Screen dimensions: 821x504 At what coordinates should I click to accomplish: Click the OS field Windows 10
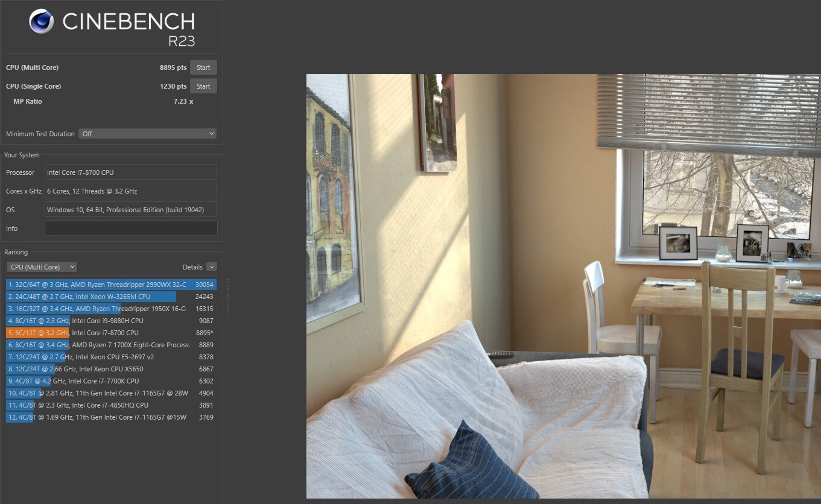[x=131, y=210]
